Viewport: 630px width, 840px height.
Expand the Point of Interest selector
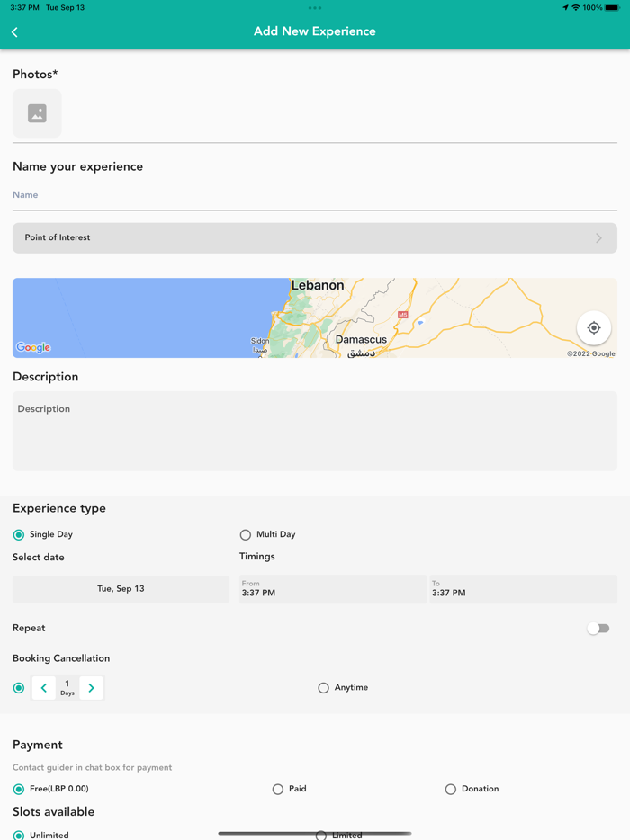pyautogui.click(x=315, y=238)
